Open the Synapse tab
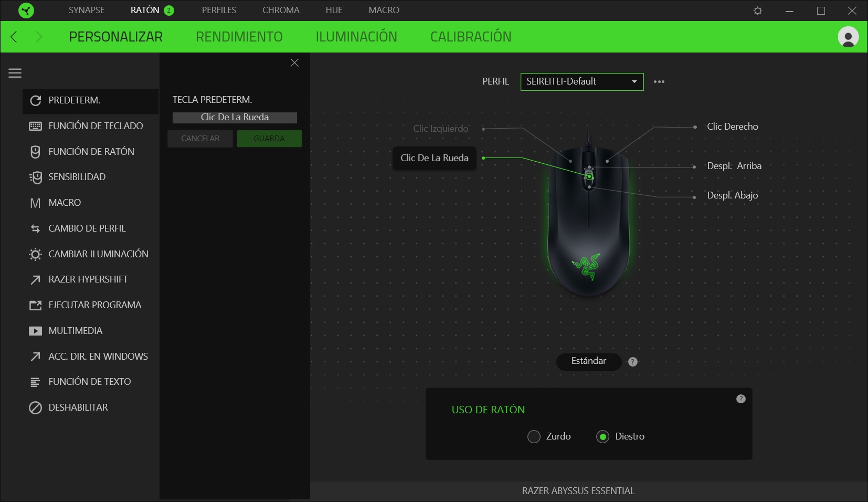The image size is (868, 502). (x=87, y=11)
